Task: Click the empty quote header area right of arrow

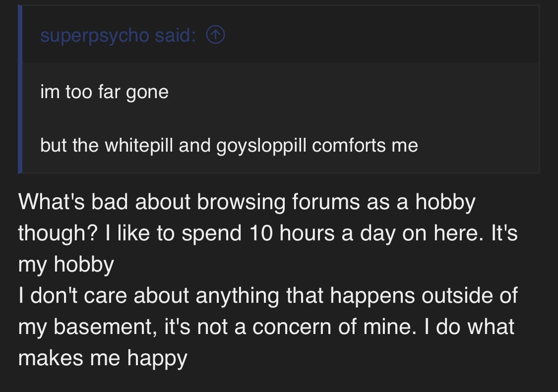Action: [381, 35]
